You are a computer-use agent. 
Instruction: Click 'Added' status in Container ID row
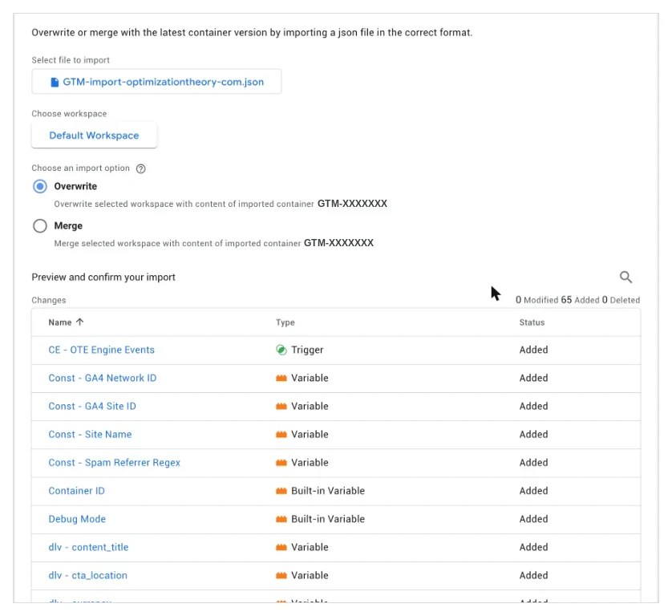point(533,491)
